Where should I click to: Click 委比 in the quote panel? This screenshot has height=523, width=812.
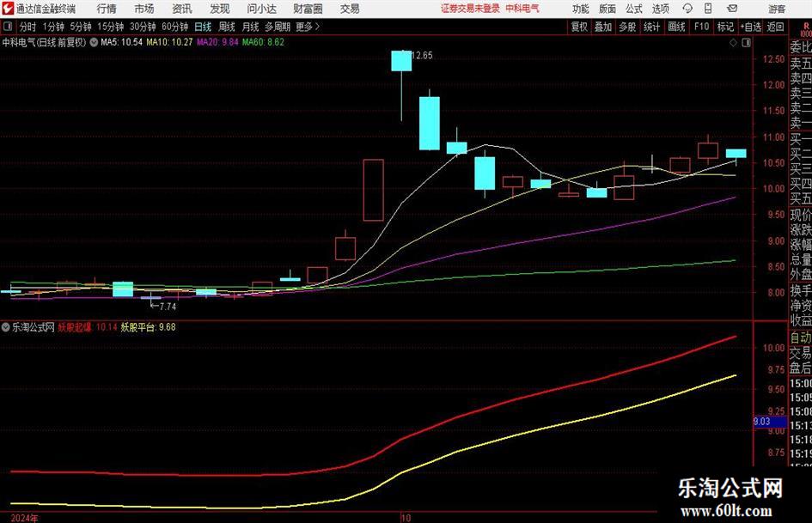pos(801,47)
